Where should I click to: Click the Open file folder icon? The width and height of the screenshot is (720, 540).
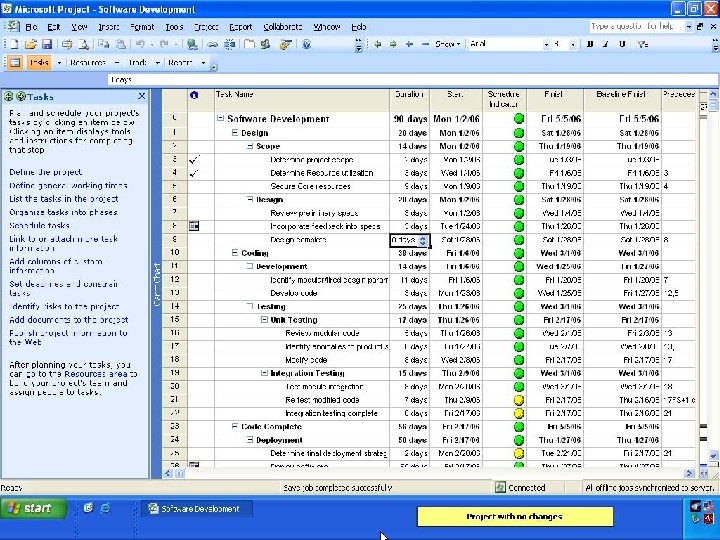click(x=30, y=45)
